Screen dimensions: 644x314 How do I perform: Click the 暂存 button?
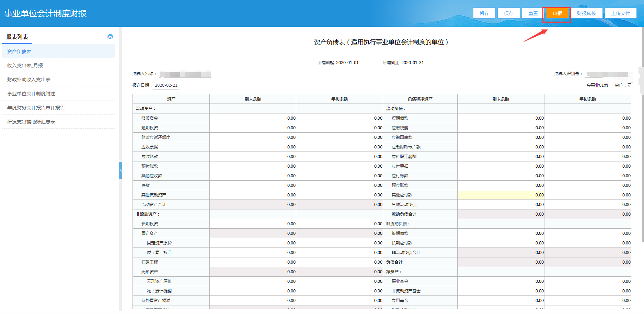[x=484, y=13]
